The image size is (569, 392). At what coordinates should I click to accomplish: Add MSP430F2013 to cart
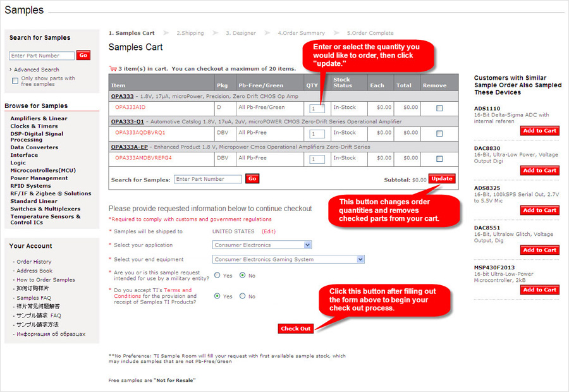(x=539, y=290)
